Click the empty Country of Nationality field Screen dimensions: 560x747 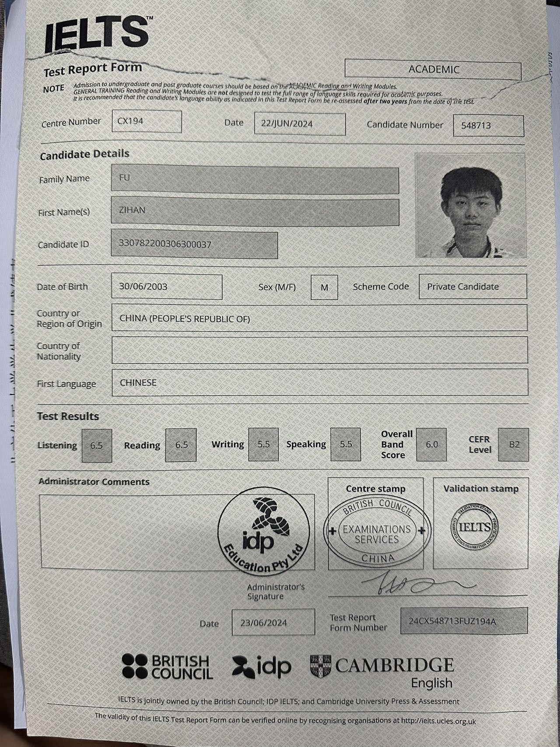319,350
